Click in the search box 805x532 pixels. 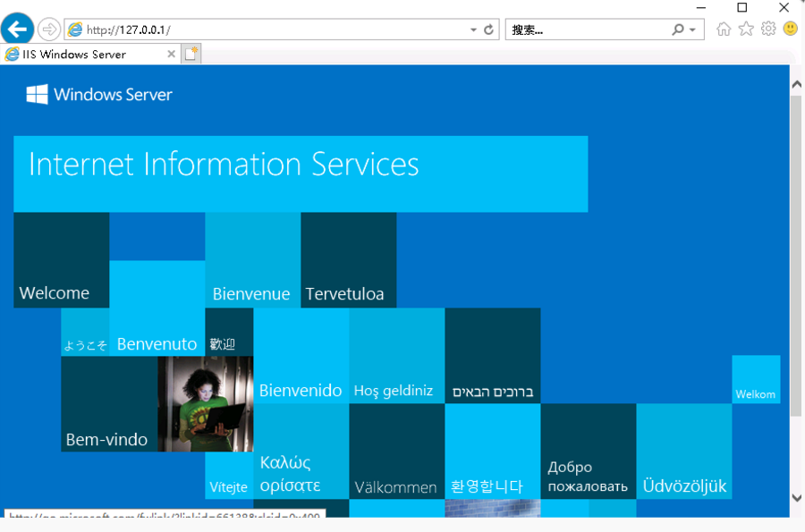click(x=586, y=30)
